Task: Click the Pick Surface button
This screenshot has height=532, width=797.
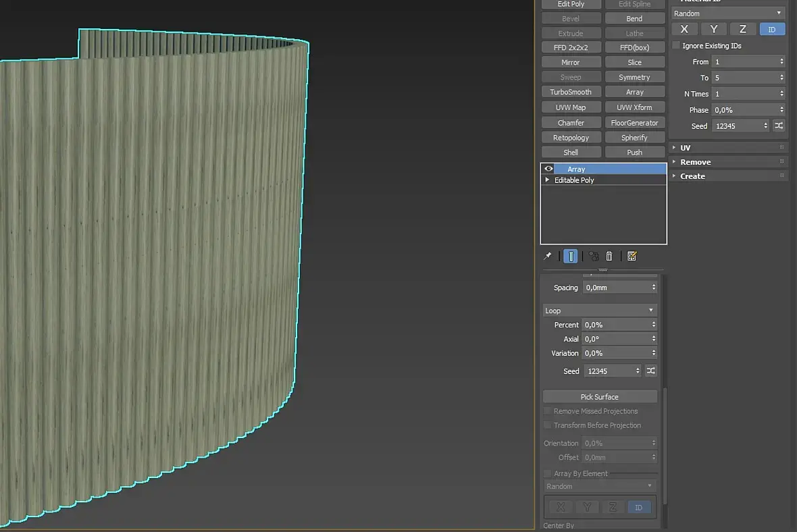Action: (x=600, y=397)
